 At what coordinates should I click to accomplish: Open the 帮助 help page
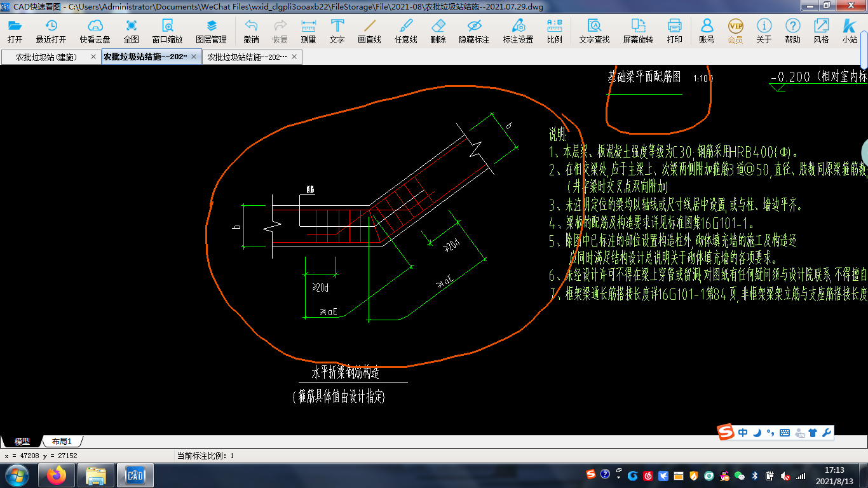[x=792, y=31]
